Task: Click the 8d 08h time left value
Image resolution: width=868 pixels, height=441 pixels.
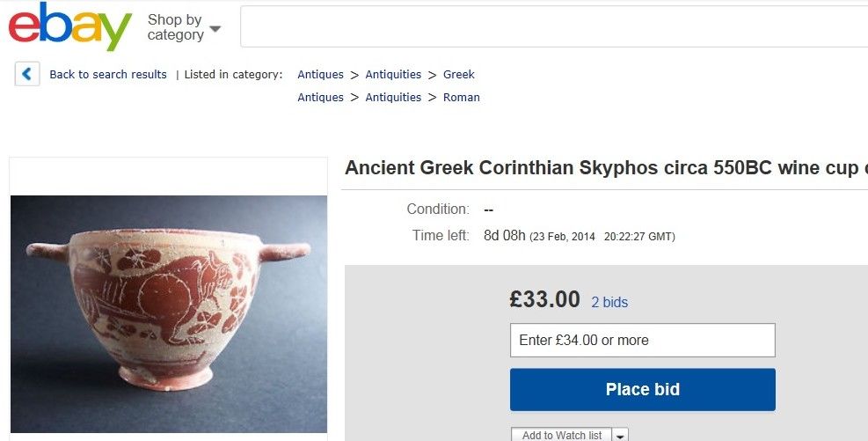Action: click(x=505, y=236)
